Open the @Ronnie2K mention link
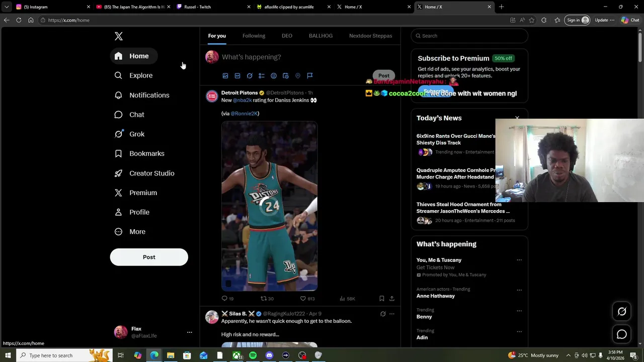 tap(244, 114)
